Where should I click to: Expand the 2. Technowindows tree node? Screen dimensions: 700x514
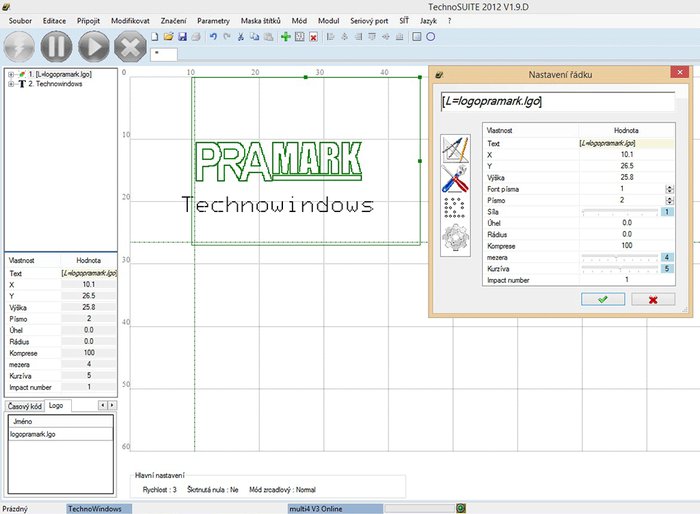pyautogui.click(x=11, y=84)
